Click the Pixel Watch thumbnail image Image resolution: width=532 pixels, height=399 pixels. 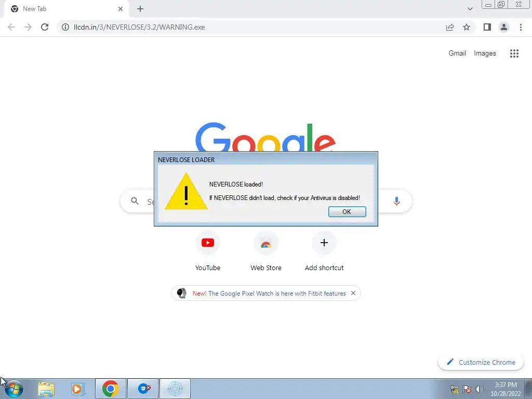pos(182,293)
